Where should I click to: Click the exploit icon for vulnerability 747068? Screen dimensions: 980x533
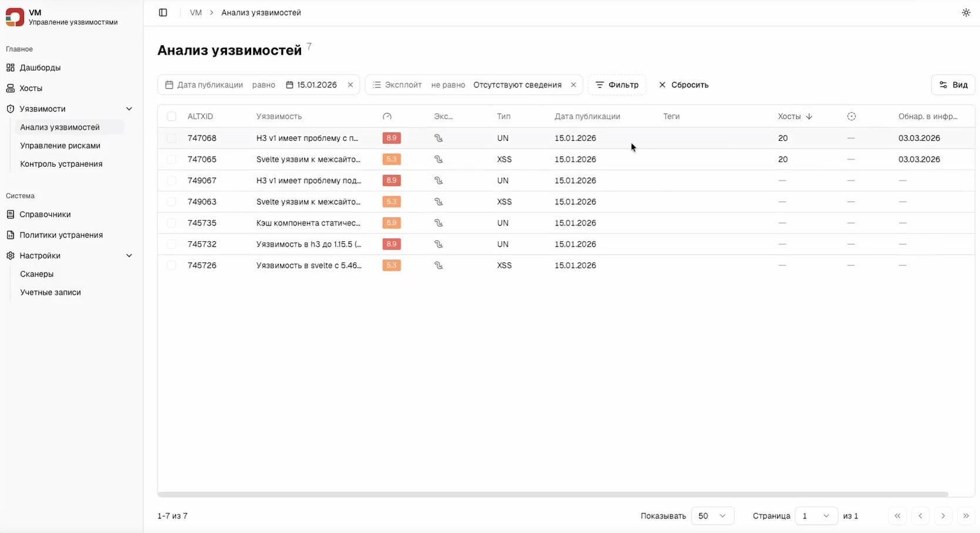click(x=438, y=139)
